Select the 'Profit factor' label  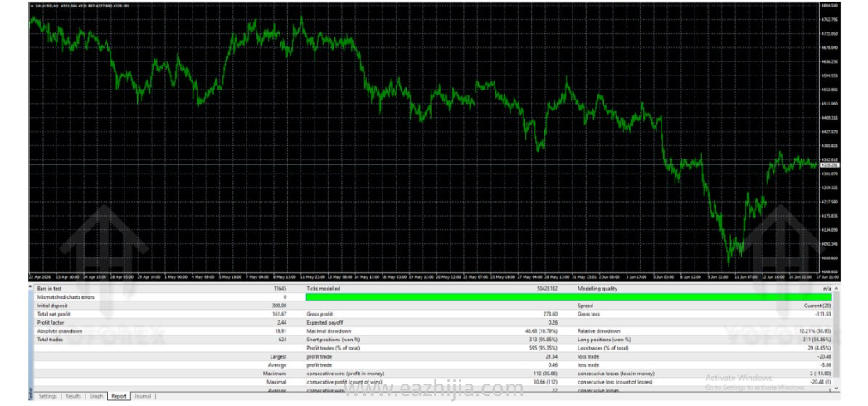[x=49, y=322]
